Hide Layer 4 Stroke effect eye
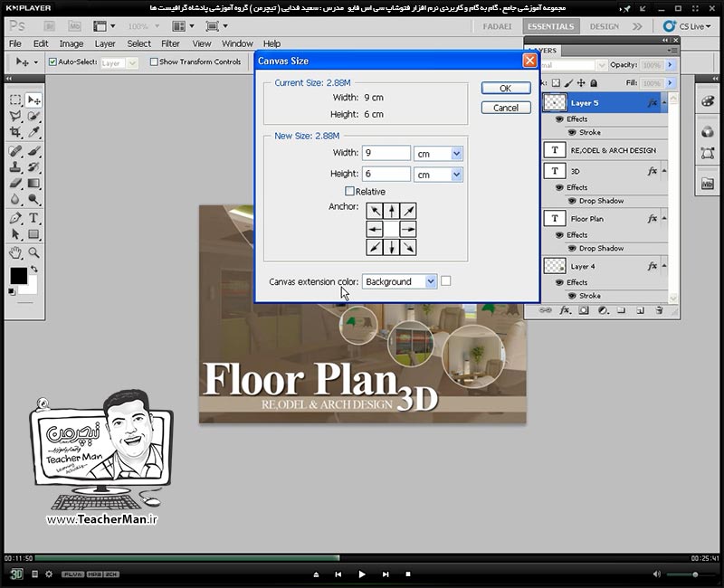The image size is (724, 588). (x=572, y=296)
